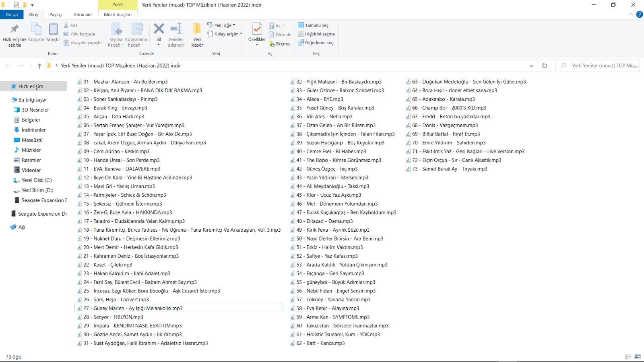644x362 pixels.
Task: Switch to Müzik Araçları tab
Action: click(x=118, y=14)
